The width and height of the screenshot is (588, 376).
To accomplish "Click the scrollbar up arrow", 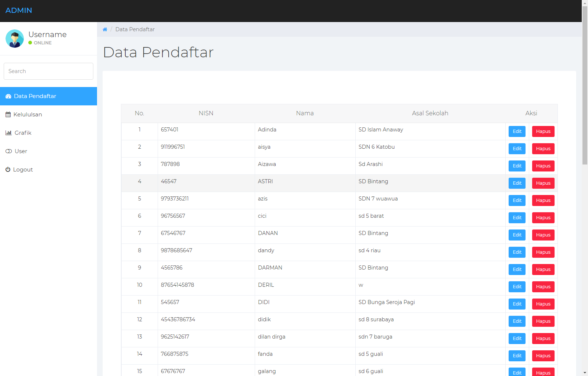I will click(585, 3).
